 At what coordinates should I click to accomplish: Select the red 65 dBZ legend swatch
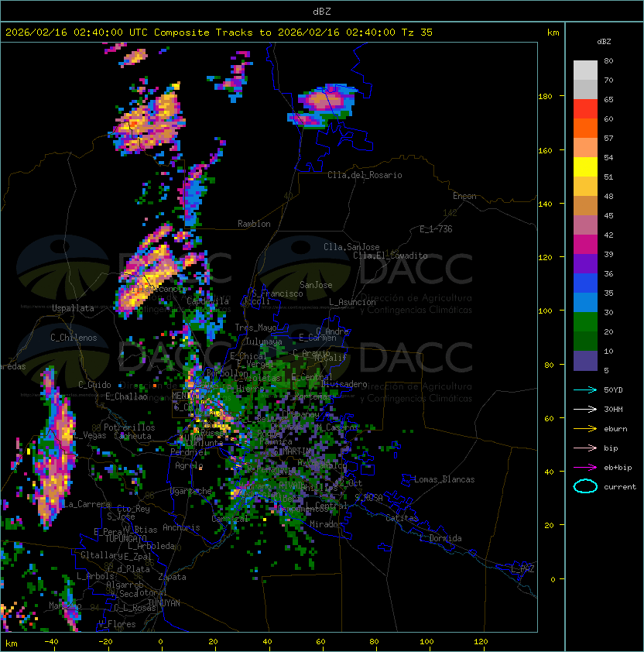click(585, 109)
